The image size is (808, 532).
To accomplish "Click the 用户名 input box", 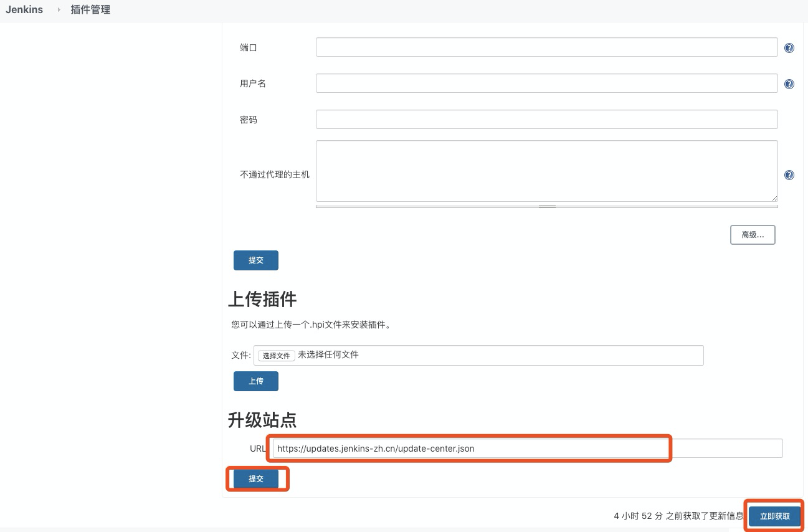I will 546,83.
